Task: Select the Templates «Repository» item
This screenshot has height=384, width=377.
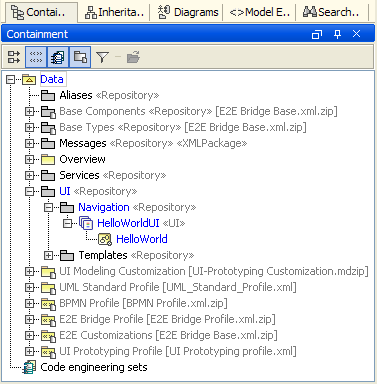Action: pos(136,255)
